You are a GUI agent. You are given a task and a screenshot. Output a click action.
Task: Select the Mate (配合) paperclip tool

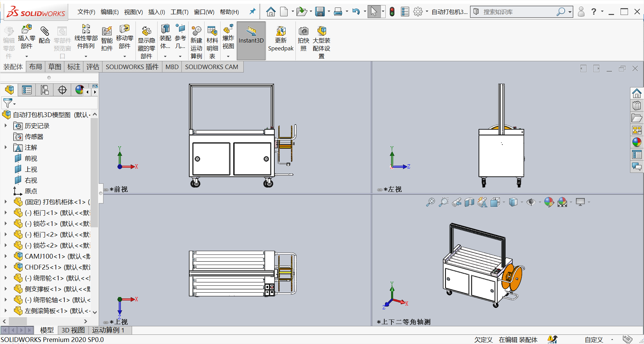coord(44,31)
